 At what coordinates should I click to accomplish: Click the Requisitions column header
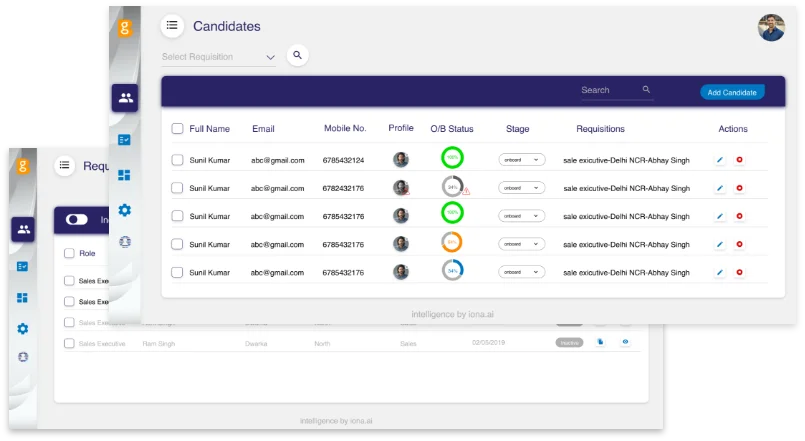pos(600,129)
